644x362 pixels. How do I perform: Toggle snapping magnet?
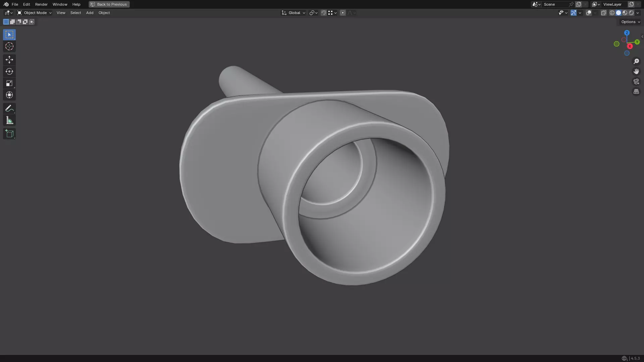323,13
